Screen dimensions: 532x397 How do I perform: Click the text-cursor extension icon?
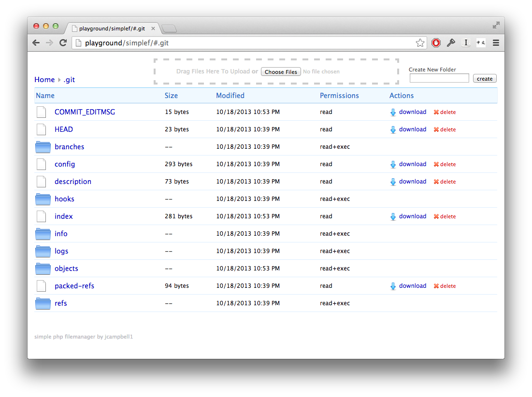tap(466, 43)
